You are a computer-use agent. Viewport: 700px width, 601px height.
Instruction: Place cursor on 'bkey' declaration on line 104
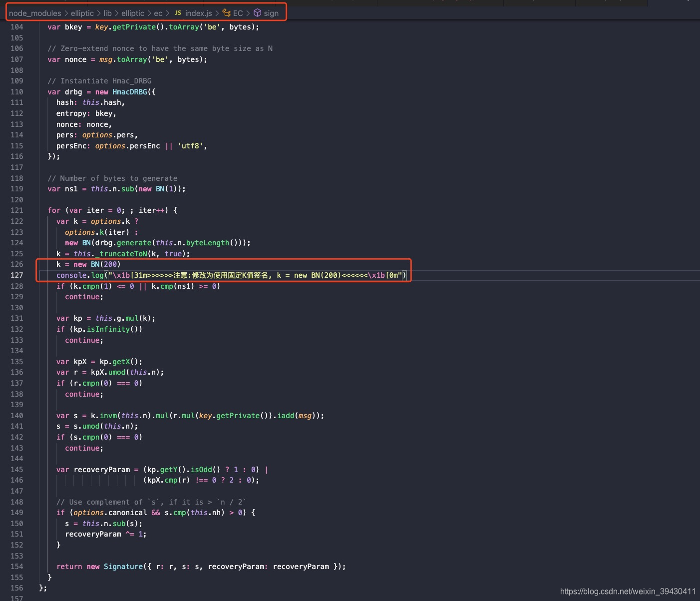(73, 27)
